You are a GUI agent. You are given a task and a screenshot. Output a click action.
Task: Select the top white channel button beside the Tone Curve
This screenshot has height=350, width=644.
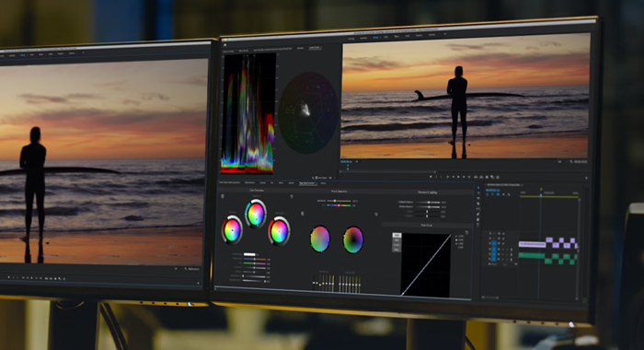tap(397, 235)
